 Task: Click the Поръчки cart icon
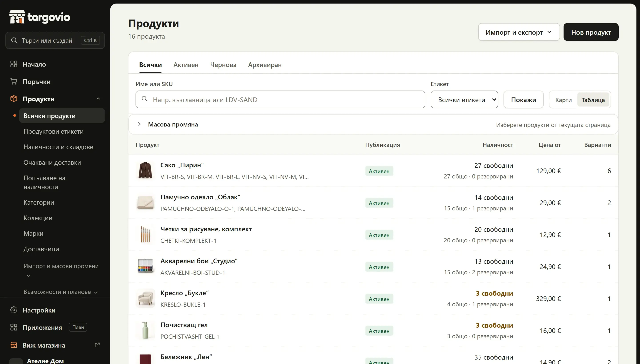click(14, 81)
